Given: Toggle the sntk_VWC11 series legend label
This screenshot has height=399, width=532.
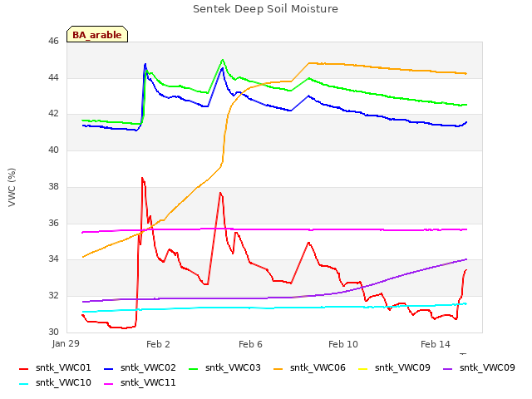Looking at the screenshot, I should [148, 382].
